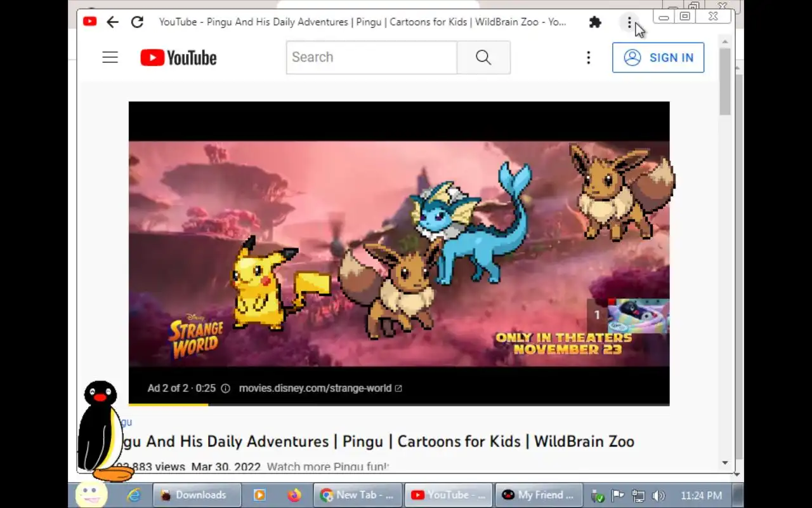Open the browser three-dot menu

click(x=629, y=23)
